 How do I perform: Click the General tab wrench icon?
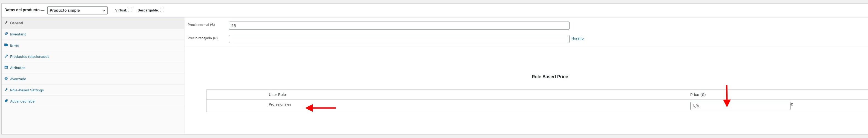(x=6, y=22)
